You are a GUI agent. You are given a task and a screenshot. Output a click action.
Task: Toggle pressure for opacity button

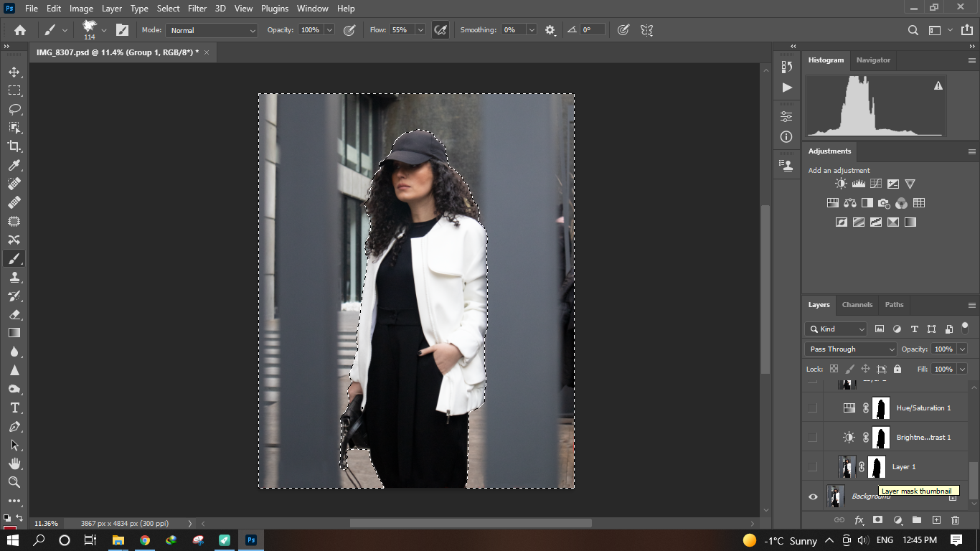click(349, 30)
